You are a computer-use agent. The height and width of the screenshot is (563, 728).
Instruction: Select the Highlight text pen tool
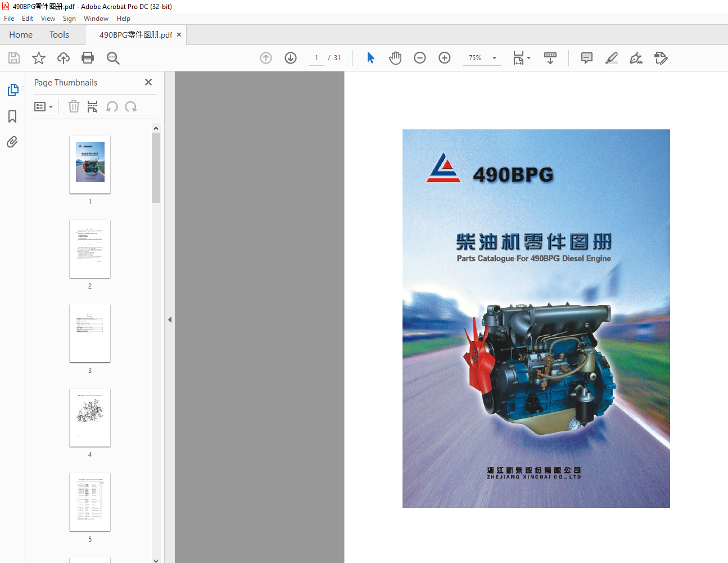tap(612, 58)
